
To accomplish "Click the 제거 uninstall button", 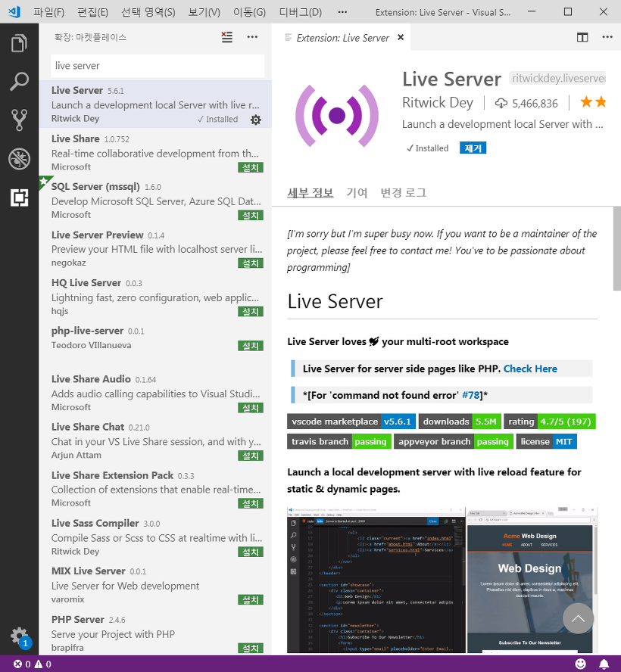I will 473,148.
